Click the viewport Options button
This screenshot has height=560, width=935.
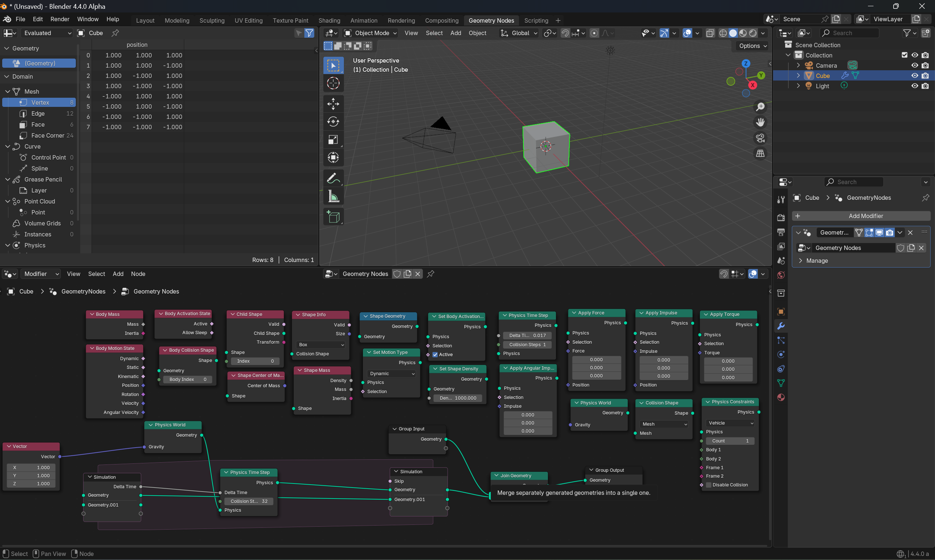[x=753, y=46]
